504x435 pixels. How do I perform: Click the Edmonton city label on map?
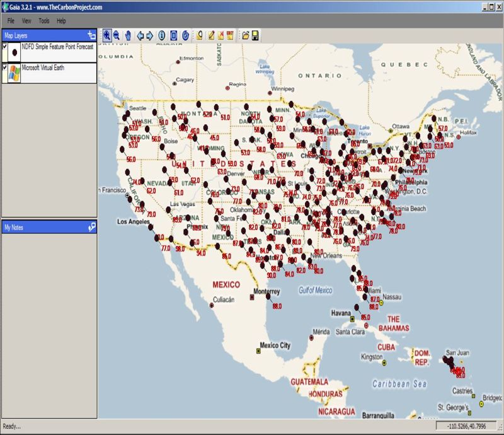click(x=192, y=58)
